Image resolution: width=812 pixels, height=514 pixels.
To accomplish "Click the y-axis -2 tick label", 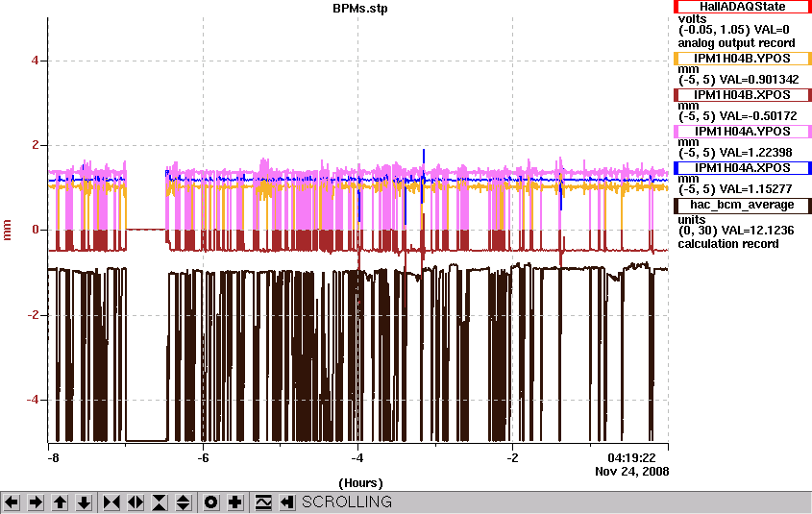I will pos(33,315).
